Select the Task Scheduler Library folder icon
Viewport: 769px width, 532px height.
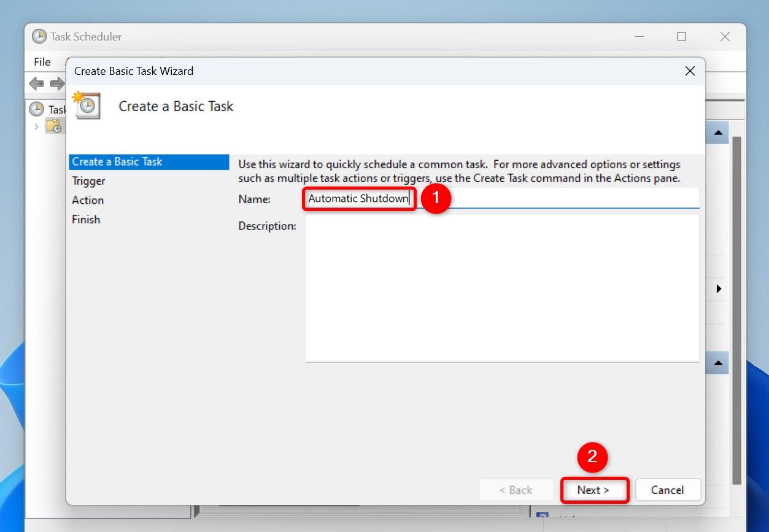click(x=54, y=126)
